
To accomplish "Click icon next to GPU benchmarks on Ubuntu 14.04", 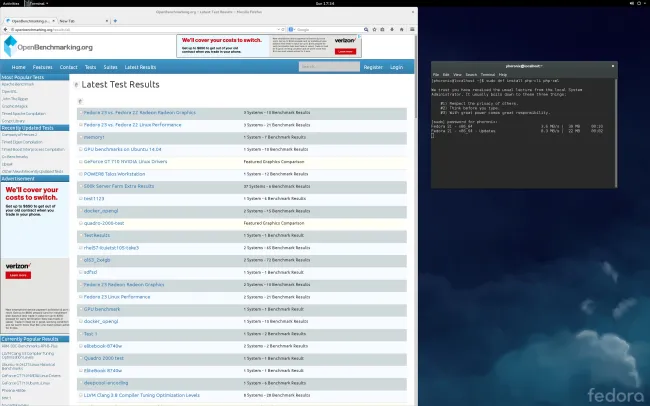I will [81, 149].
